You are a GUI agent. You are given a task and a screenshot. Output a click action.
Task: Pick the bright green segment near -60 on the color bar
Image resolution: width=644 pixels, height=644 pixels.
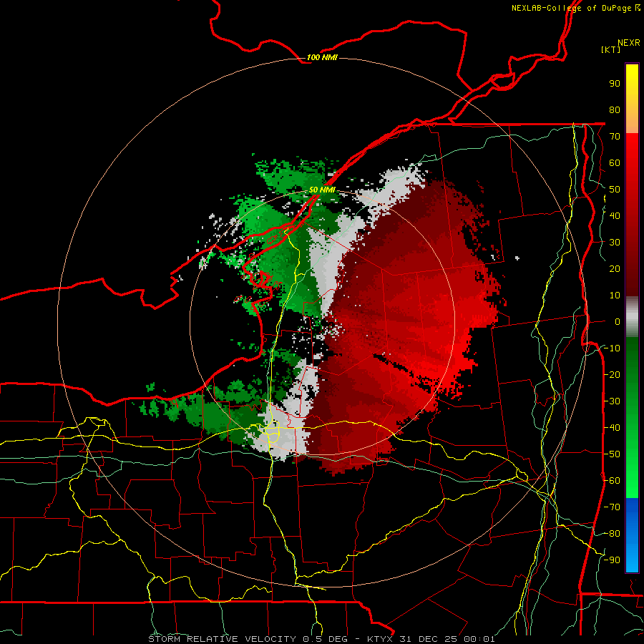632,481
